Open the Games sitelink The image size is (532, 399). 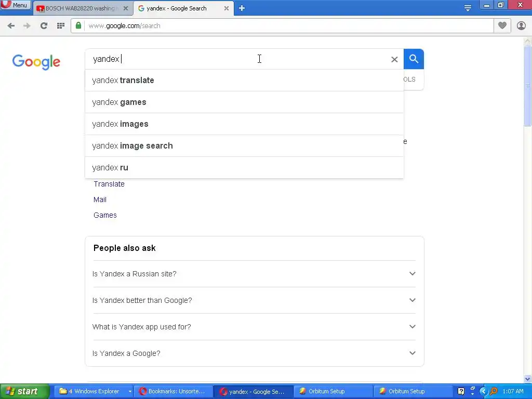pos(105,215)
